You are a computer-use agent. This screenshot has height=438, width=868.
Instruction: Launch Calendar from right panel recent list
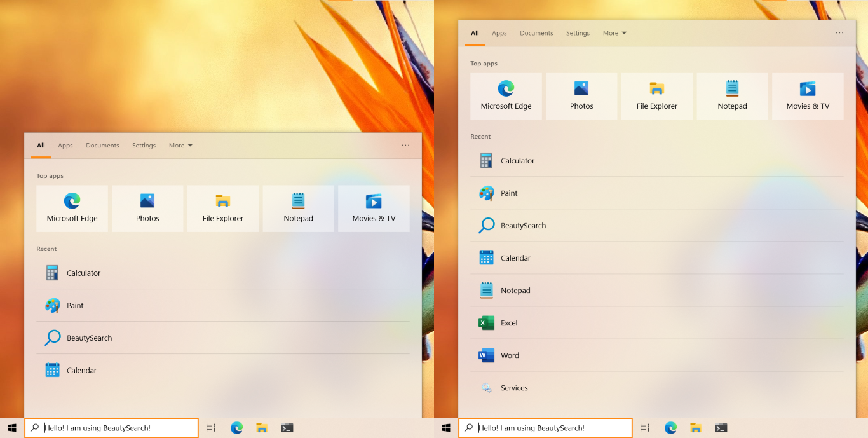pos(657,258)
